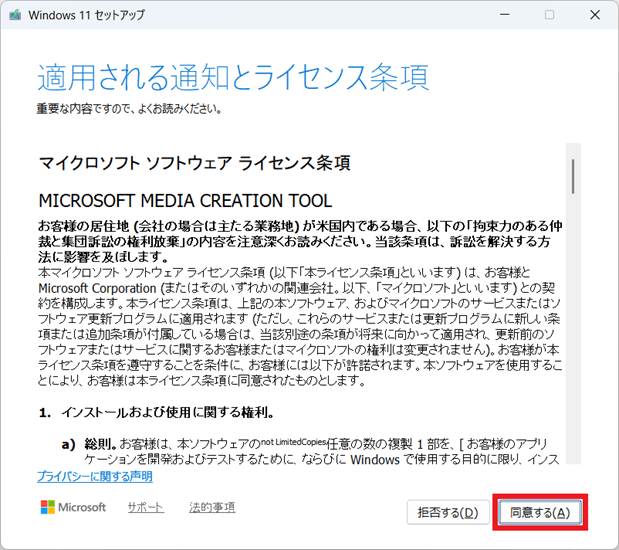The image size is (619, 550).
Task: Click the Microsoft logo in the footer
Action: click(x=73, y=507)
